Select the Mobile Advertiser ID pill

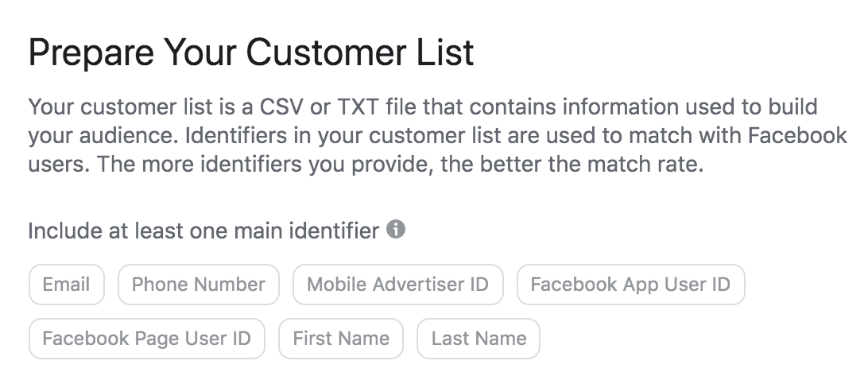[x=397, y=285]
